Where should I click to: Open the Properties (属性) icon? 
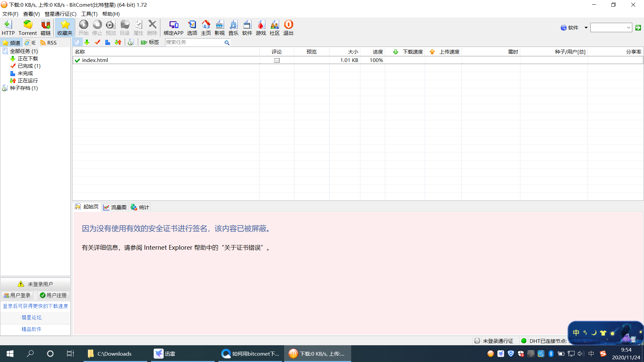pos(139,27)
